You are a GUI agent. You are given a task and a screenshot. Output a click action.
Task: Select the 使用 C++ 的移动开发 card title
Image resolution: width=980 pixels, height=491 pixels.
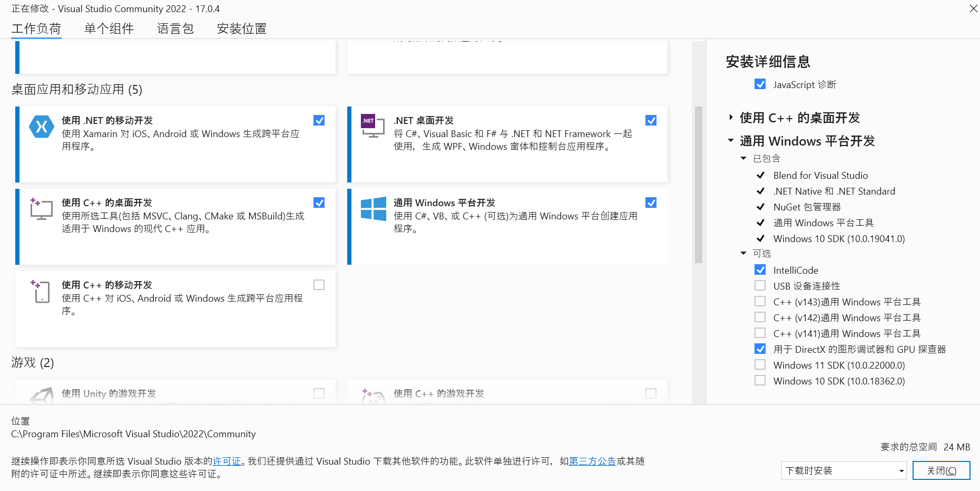coord(107,285)
